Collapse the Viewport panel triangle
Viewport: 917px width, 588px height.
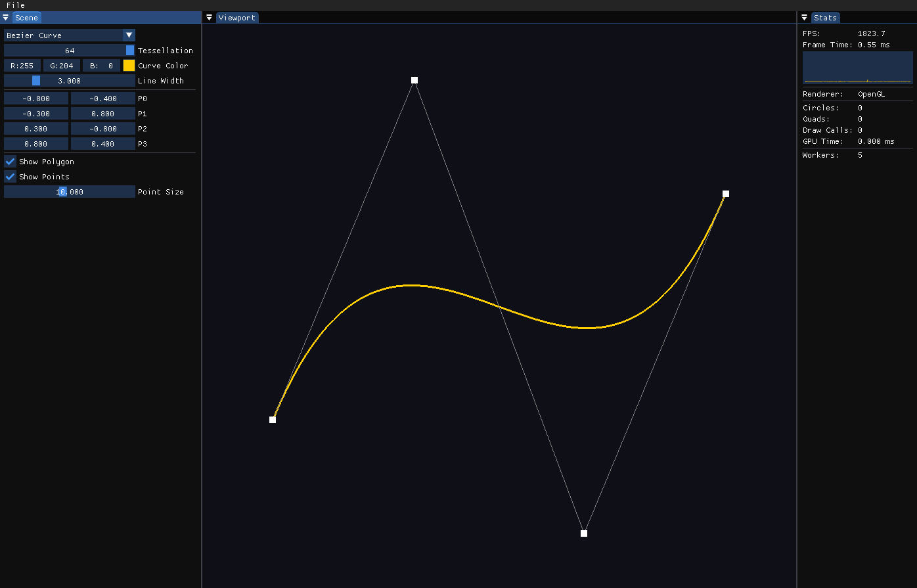209,18
